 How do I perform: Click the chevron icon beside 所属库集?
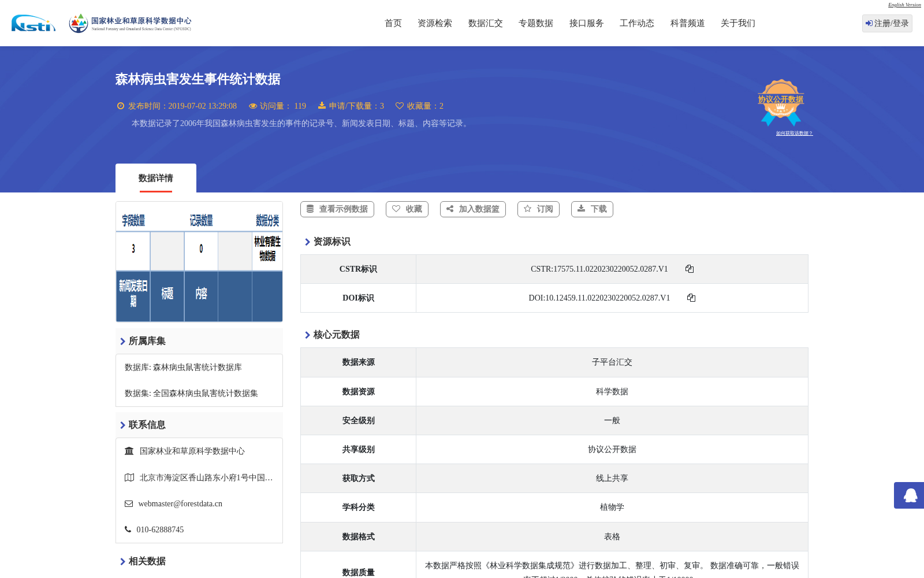coord(122,341)
